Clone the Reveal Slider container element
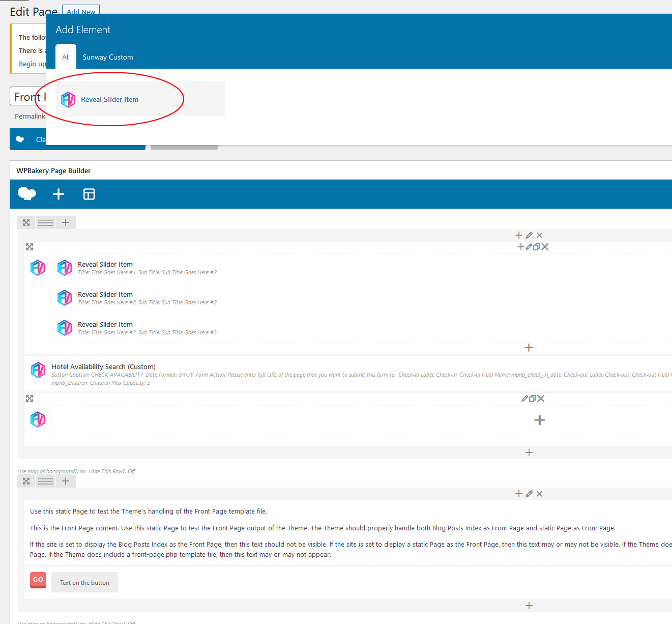 537,247
